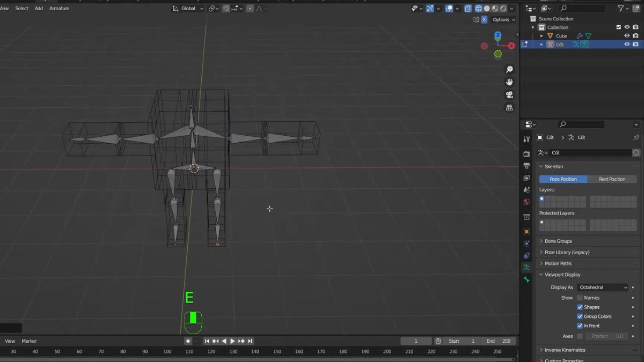Open the Output properties tab
Viewport: 644px width, 362px height.
pos(526,166)
